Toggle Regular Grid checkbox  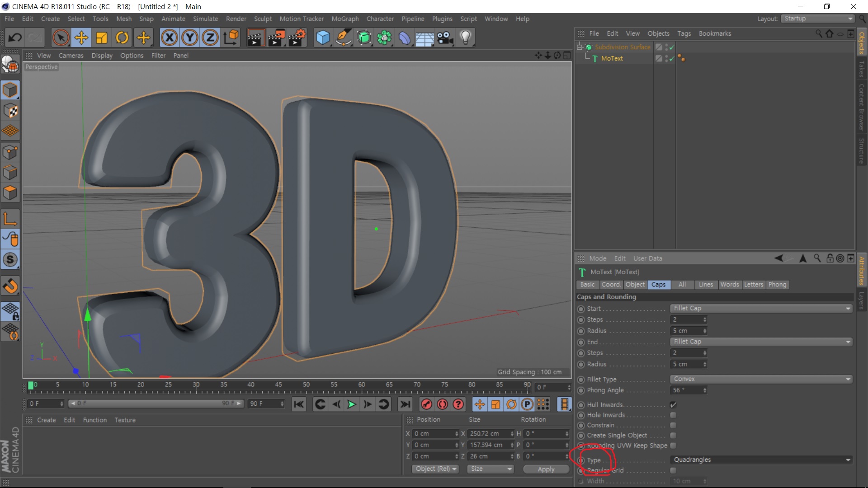click(x=673, y=470)
